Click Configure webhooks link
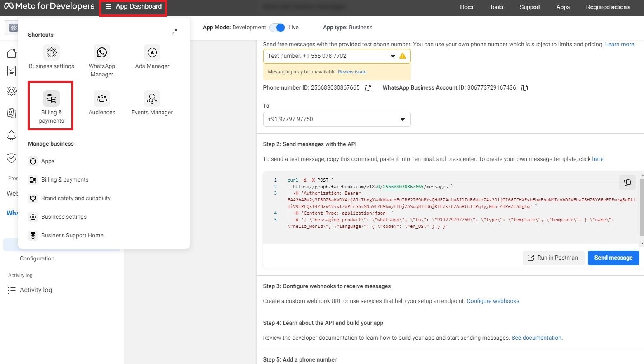 click(493, 301)
